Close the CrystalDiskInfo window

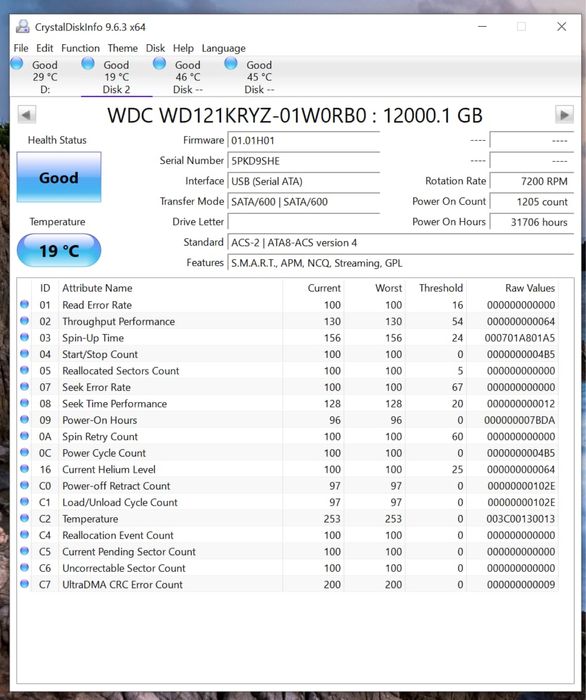pos(561,27)
